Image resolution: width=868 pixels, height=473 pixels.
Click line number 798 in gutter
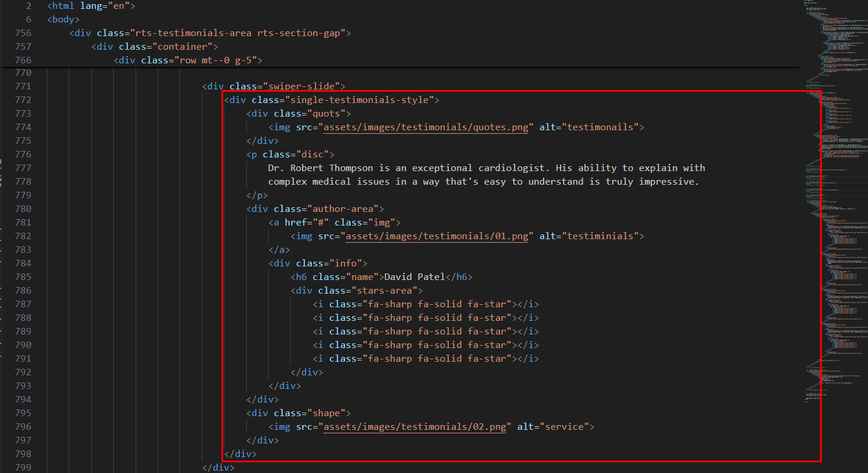point(22,454)
